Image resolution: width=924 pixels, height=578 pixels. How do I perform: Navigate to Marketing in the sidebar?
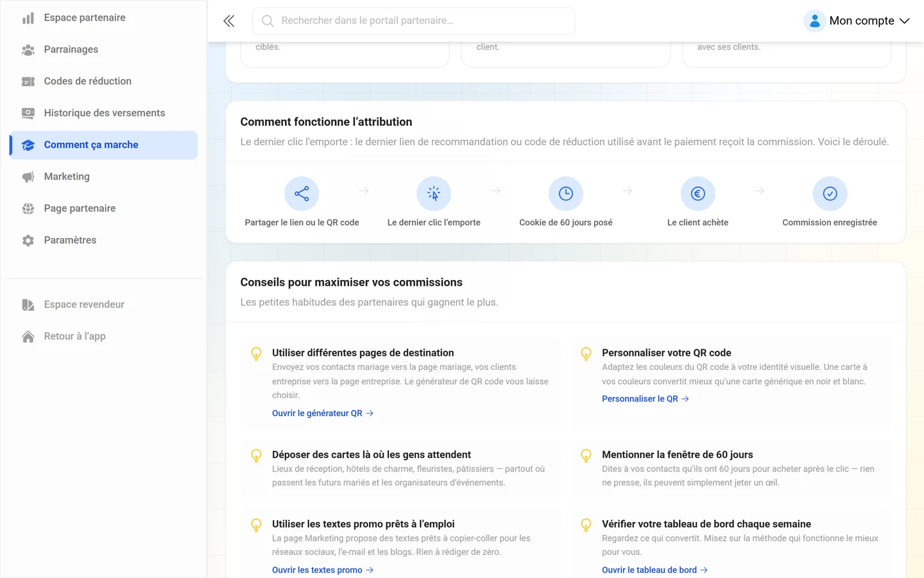[103, 177]
